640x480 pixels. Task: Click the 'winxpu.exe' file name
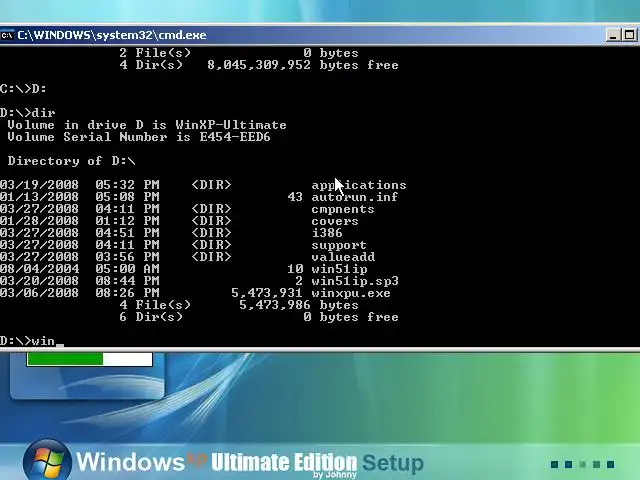click(351, 293)
